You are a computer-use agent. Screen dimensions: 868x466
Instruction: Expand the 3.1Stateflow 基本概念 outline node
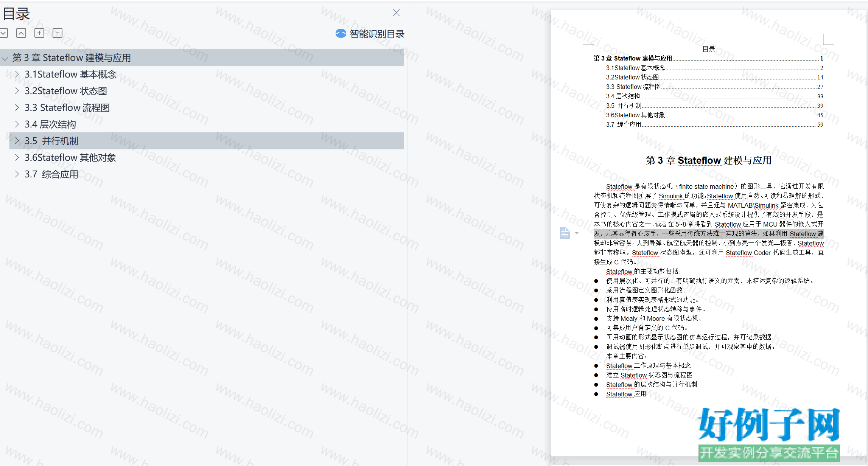coord(17,74)
